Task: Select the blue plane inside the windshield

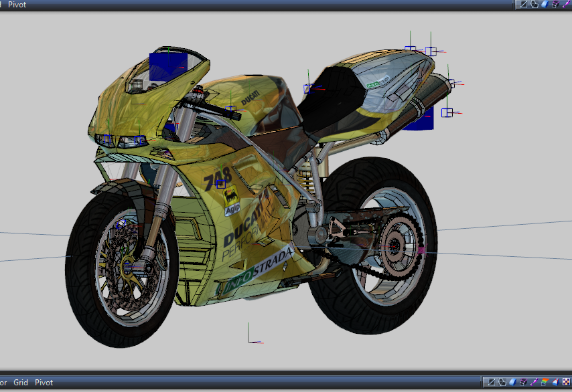Action: coord(169,67)
